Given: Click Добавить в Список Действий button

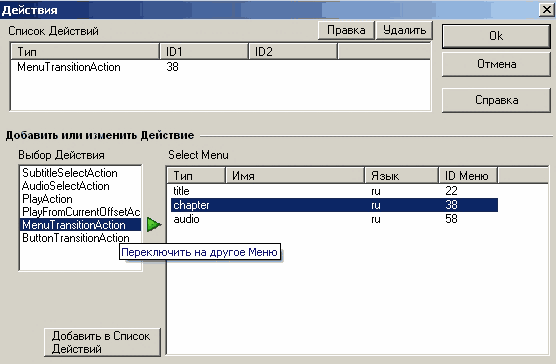Looking at the screenshot, I should click(102, 342).
